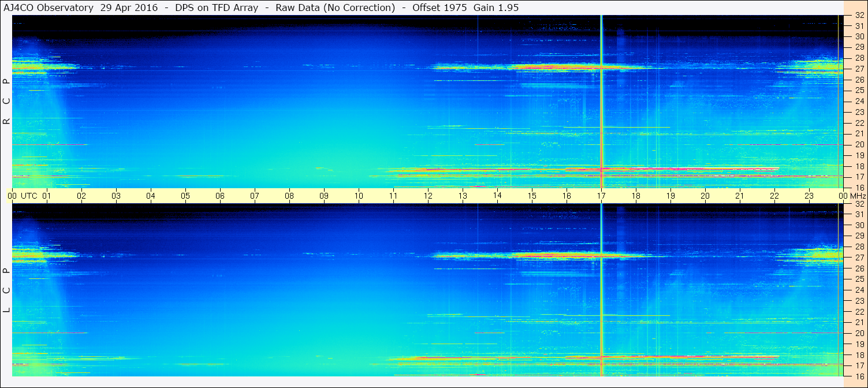Select the 17 hour mark on time axis
The width and height of the screenshot is (868, 388).
tap(601, 196)
